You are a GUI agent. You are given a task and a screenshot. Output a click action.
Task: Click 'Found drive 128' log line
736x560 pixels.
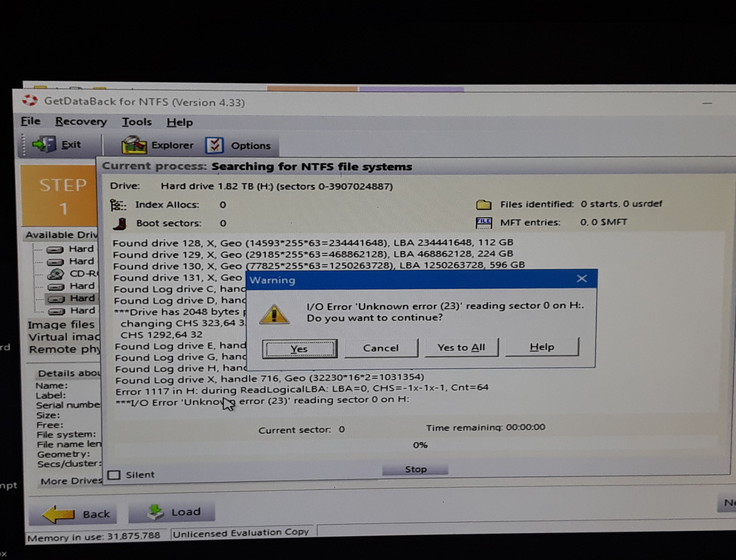coord(313,243)
